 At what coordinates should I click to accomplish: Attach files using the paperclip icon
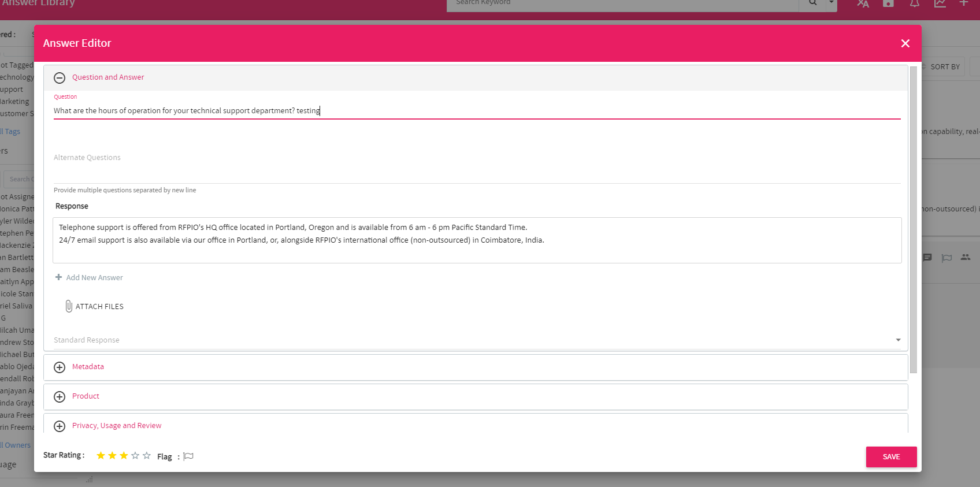pos(69,306)
